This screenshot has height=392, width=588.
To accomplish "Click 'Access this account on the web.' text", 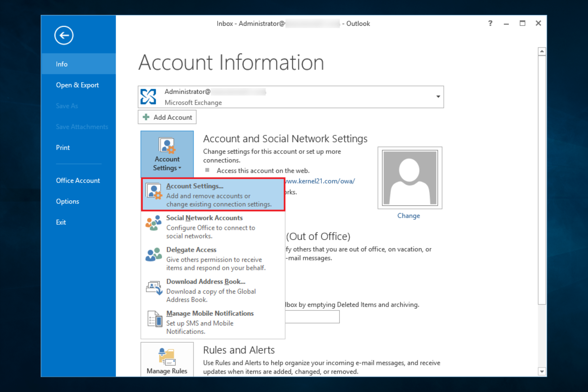I will click(263, 171).
